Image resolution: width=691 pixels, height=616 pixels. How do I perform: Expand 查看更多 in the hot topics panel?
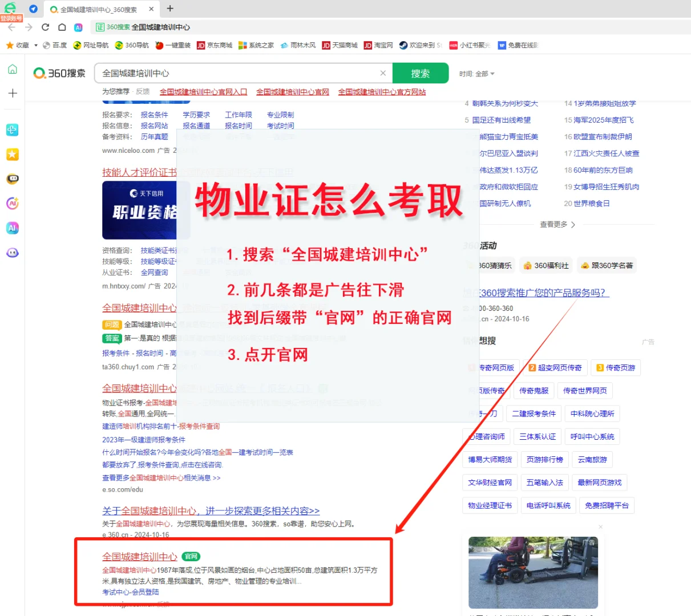pos(556,225)
